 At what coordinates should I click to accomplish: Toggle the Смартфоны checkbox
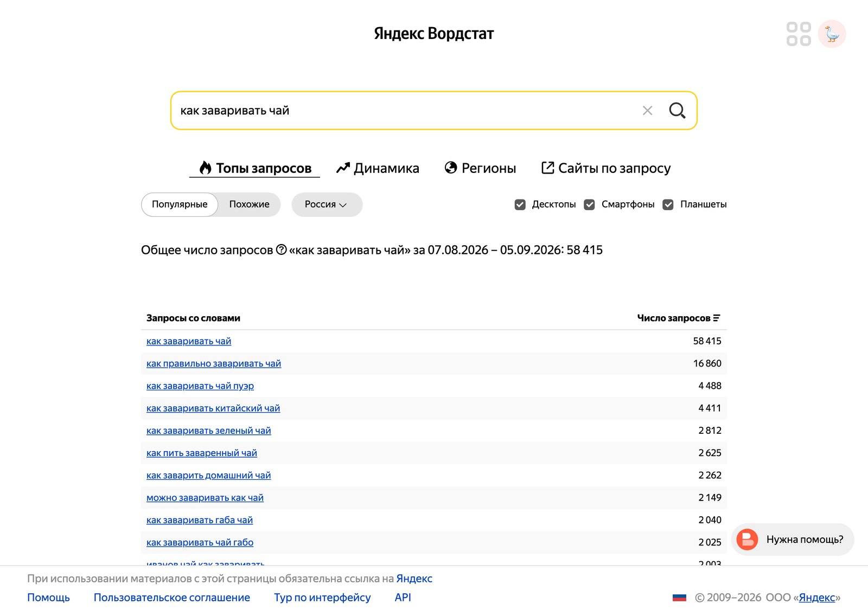pyautogui.click(x=589, y=204)
